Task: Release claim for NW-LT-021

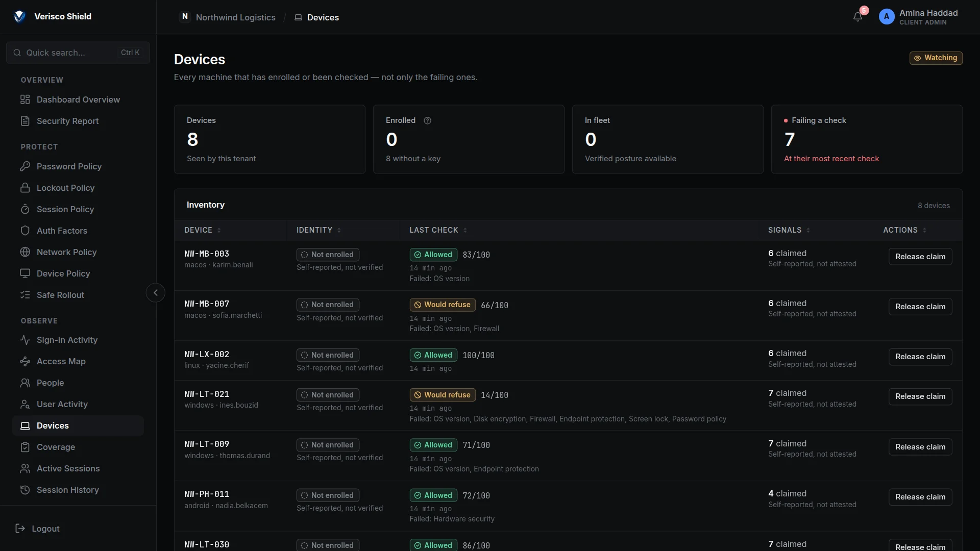Action: (x=920, y=396)
